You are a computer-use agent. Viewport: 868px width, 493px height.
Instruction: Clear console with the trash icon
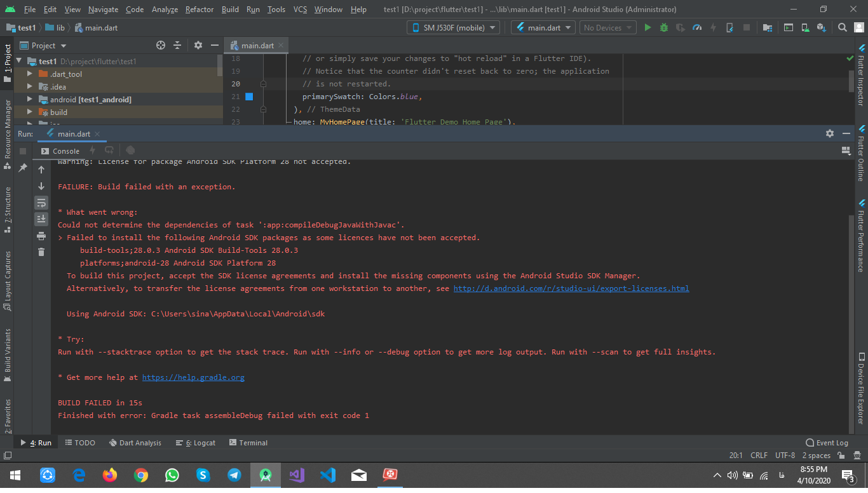41,252
